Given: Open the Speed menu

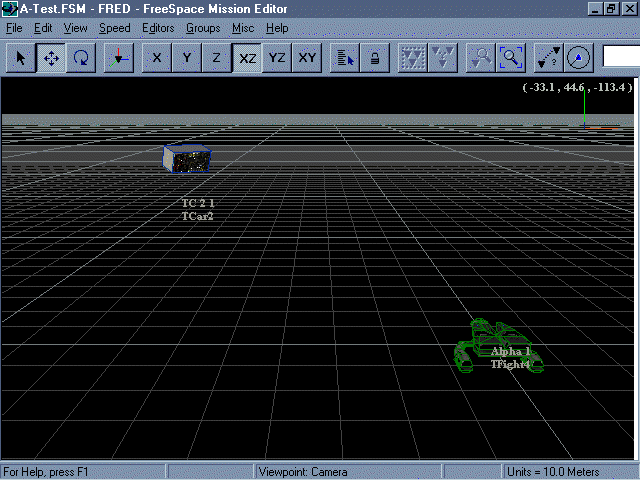Looking at the screenshot, I should tap(114, 28).
